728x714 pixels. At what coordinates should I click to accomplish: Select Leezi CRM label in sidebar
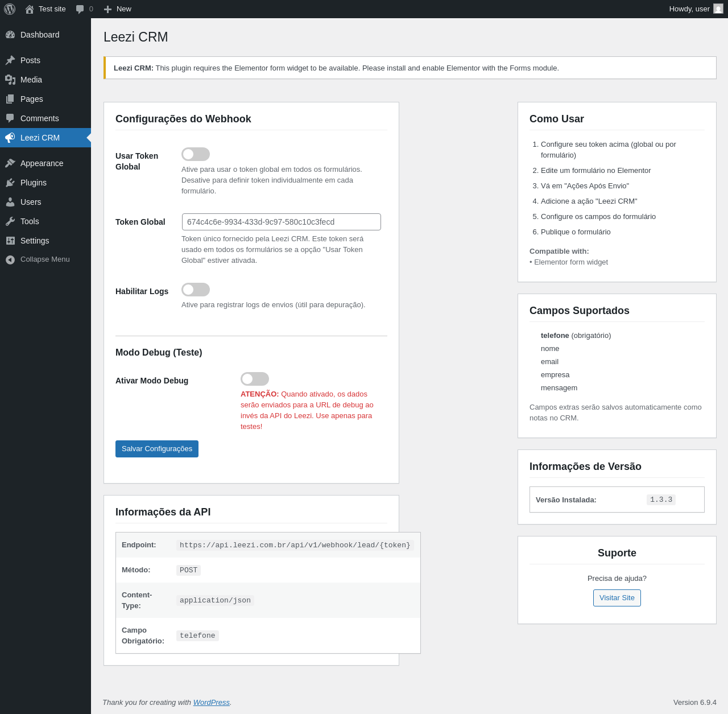pos(40,138)
